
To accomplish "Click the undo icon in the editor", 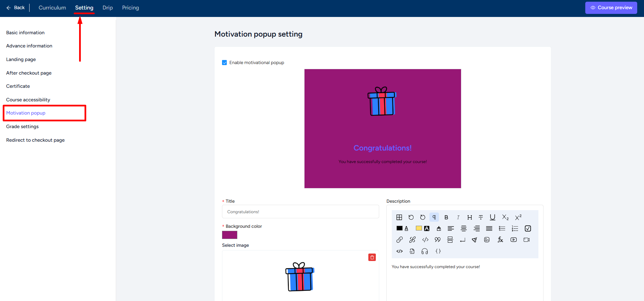I will point(411,217).
